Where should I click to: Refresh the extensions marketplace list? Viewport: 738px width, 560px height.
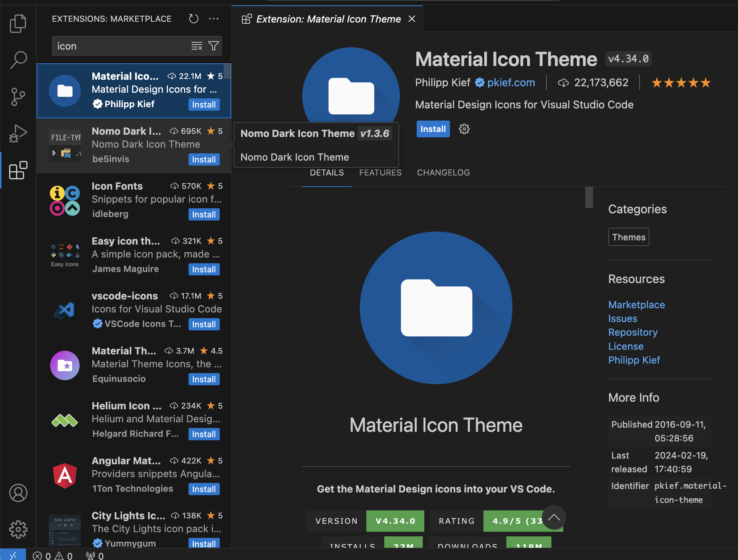coord(193,19)
